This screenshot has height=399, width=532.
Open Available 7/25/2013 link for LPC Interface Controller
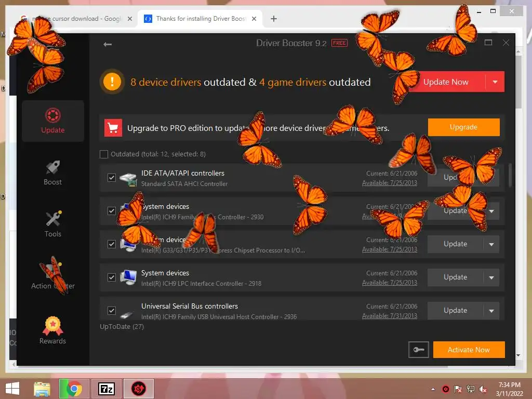click(x=390, y=283)
